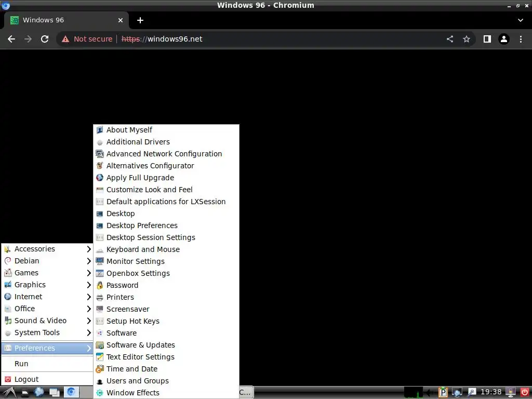Click the LXDE start menu button
Viewport: 532px width, 399px height.
9,393
